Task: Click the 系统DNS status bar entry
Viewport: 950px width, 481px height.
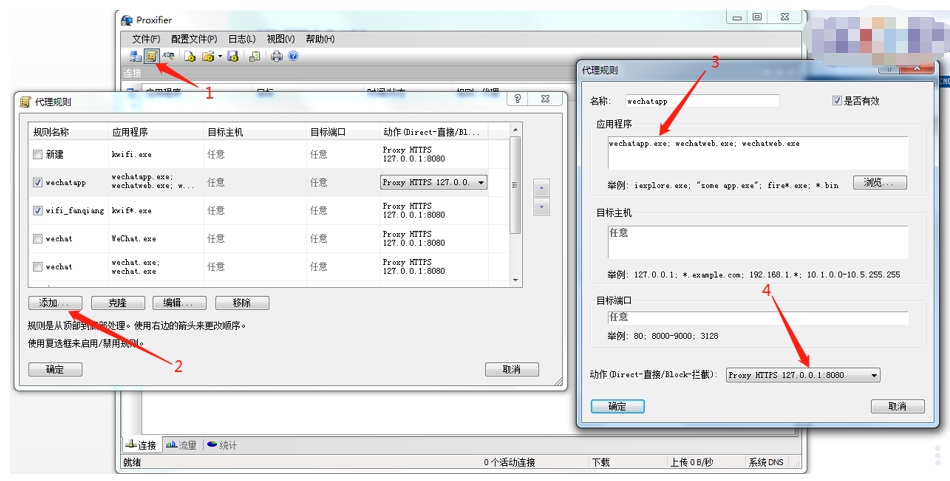Action: (x=765, y=462)
